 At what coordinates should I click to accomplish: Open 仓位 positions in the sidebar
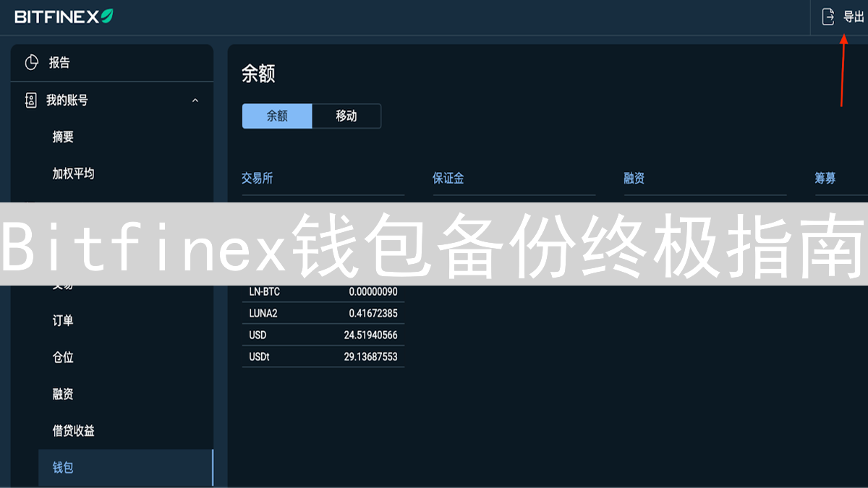pyautogui.click(x=63, y=357)
